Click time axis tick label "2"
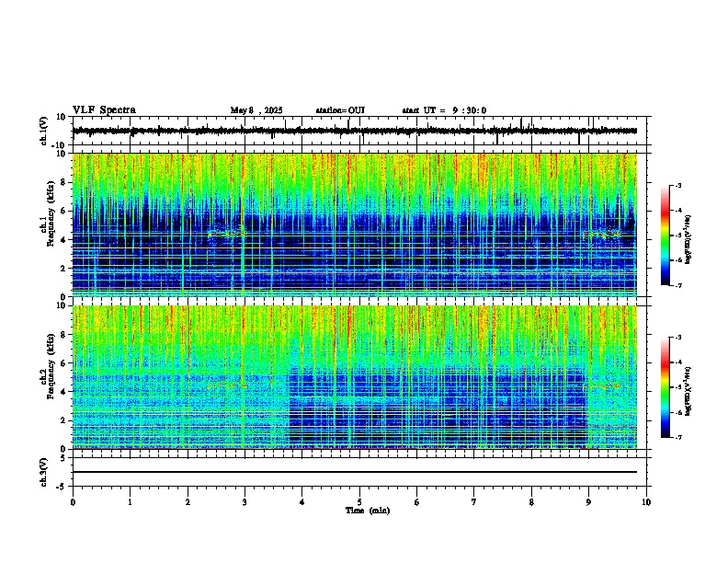728x563 pixels. (x=188, y=502)
